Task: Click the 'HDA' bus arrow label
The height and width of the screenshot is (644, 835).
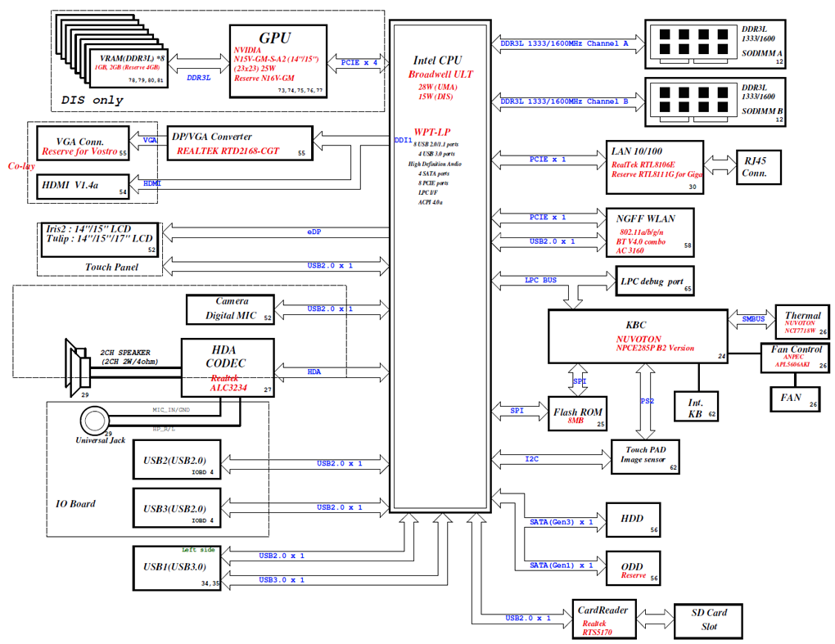Action: point(314,372)
